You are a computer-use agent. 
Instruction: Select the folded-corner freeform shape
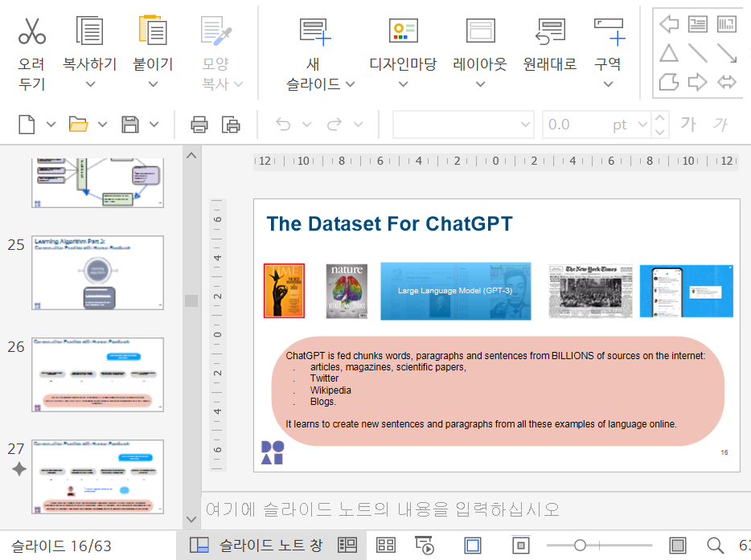click(x=669, y=82)
